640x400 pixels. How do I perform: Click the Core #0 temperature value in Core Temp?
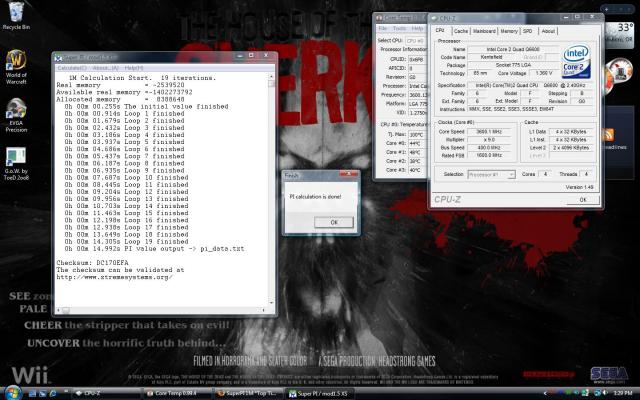click(x=417, y=143)
